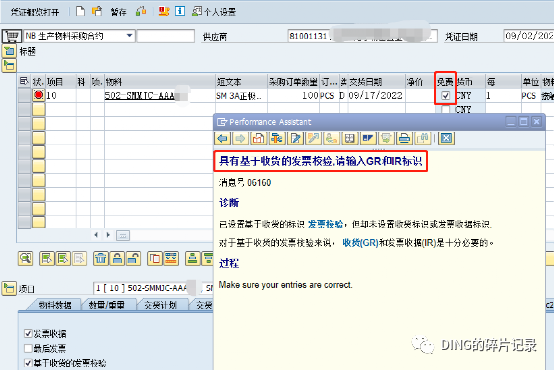Expand the 标题 header section
This screenshot has height=370, width=554.
tap(9, 52)
